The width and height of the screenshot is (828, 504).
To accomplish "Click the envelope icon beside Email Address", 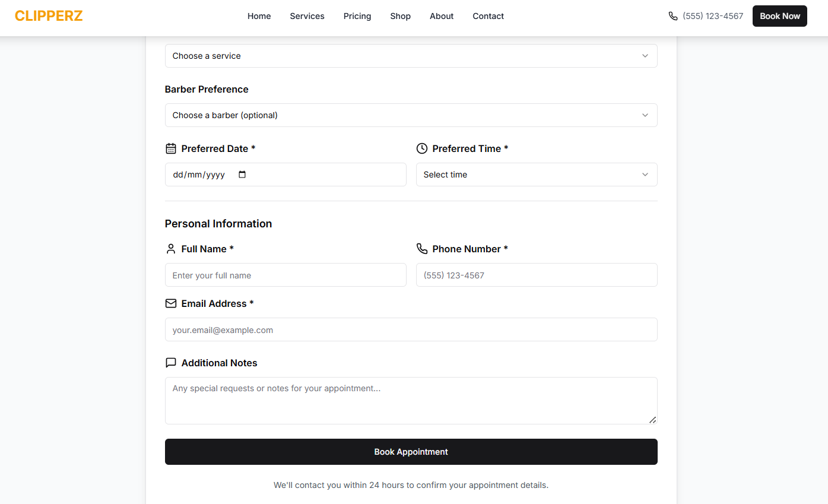I will click(171, 303).
